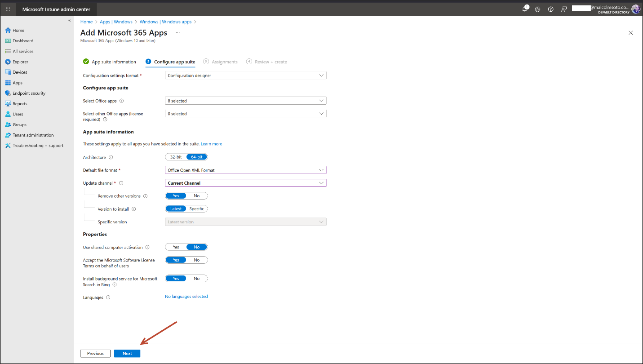Click the help question mark icon
643x364 pixels.
point(550,9)
